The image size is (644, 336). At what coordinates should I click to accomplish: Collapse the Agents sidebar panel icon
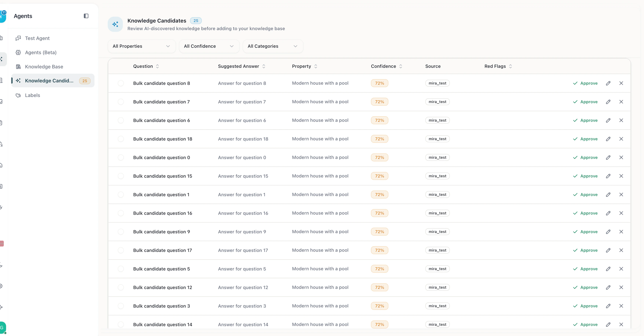coord(86,16)
